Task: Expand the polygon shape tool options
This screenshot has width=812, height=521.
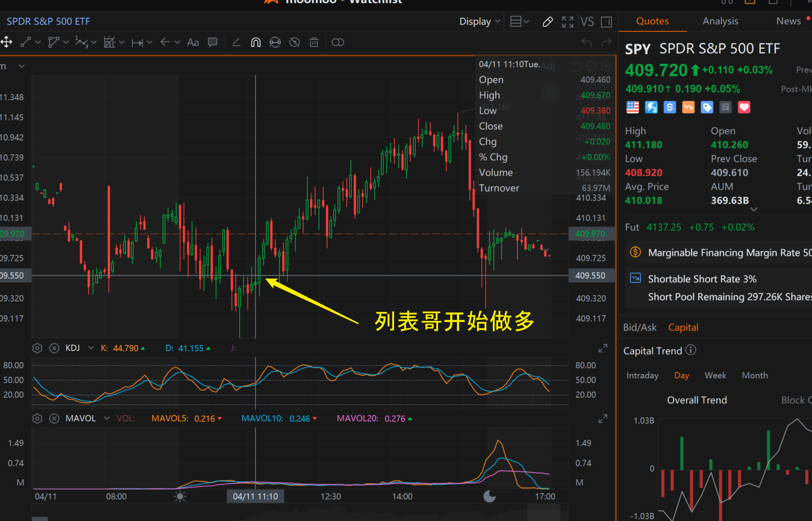Action: click(x=66, y=42)
